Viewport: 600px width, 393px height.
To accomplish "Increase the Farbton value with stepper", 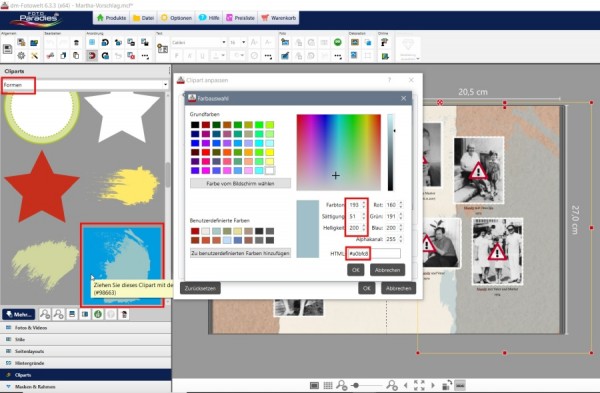I will (x=364, y=203).
